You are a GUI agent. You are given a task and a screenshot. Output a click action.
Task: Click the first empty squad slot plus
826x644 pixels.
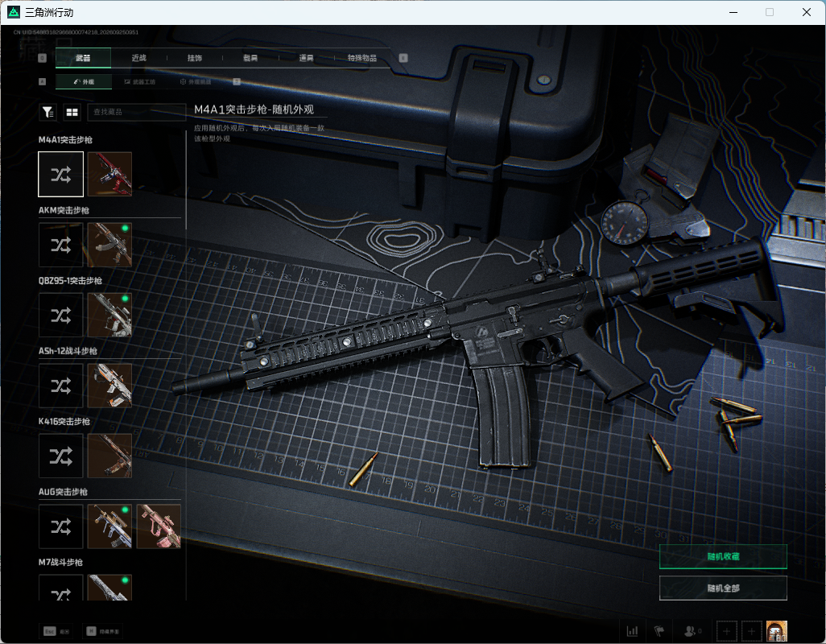tap(726, 631)
